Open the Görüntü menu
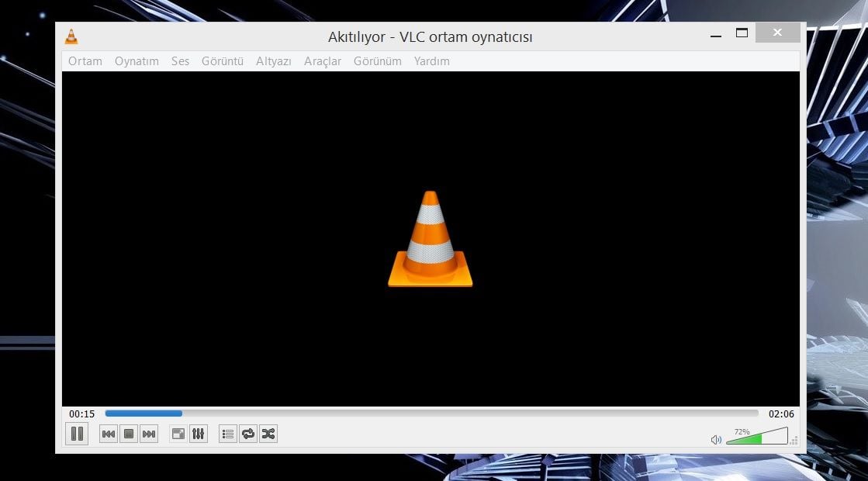The height and width of the screenshot is (481, 868). (x=223, y=61)
